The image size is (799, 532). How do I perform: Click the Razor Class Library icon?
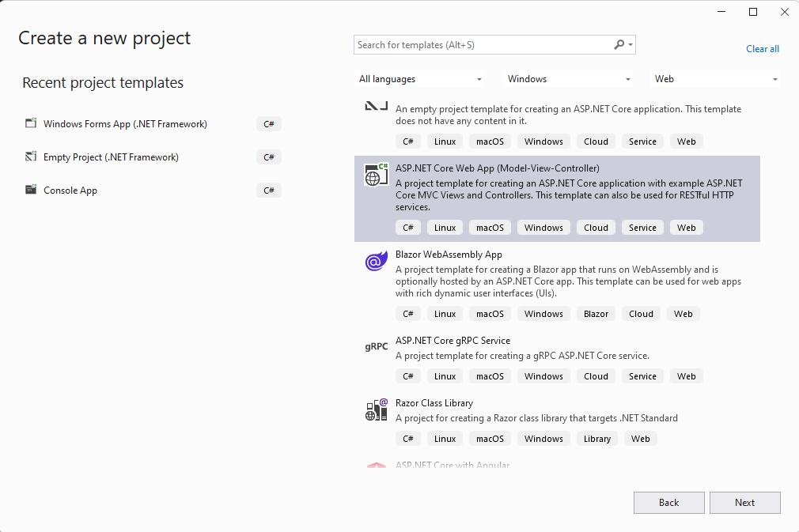(x=376, y=409)
